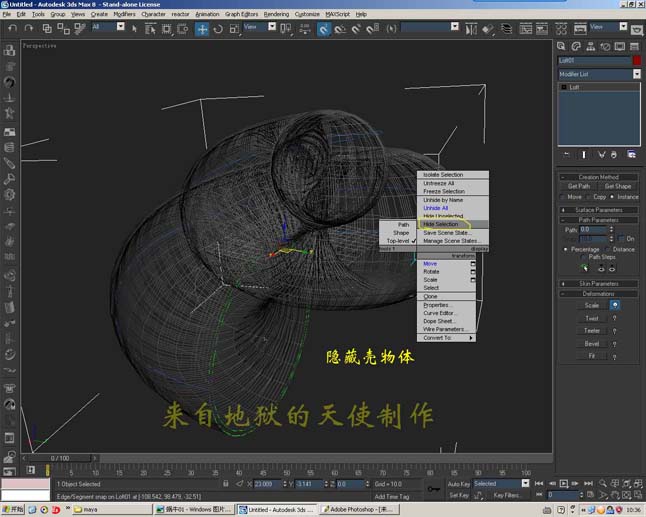The height and width of the screenshot is (517, 646).
Task: Click Play Animation button
Action: pyautogui.click(x=564, y=484)
